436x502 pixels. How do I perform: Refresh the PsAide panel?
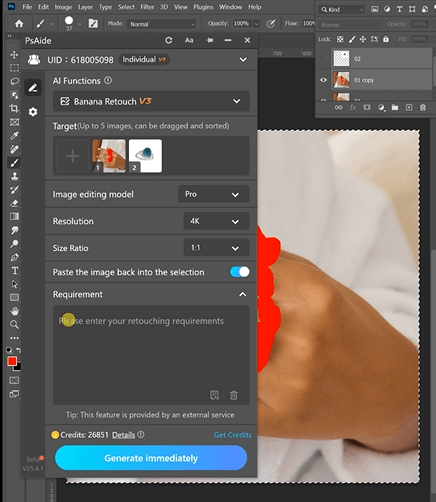click(x=169, y=40)
